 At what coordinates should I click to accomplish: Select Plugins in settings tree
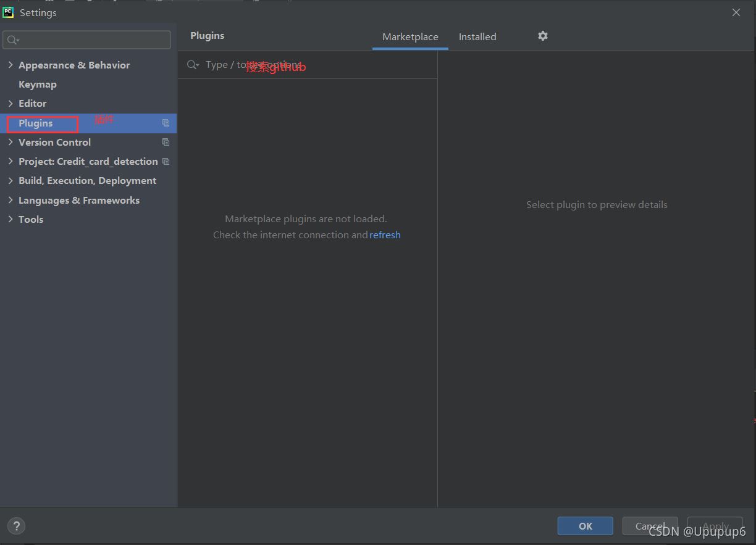click(x=36, y=123)
